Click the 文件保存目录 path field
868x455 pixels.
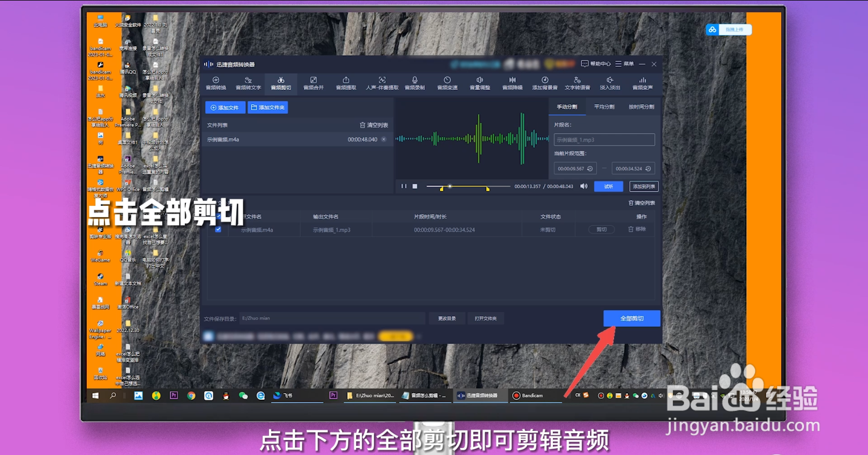coord(332,318)
